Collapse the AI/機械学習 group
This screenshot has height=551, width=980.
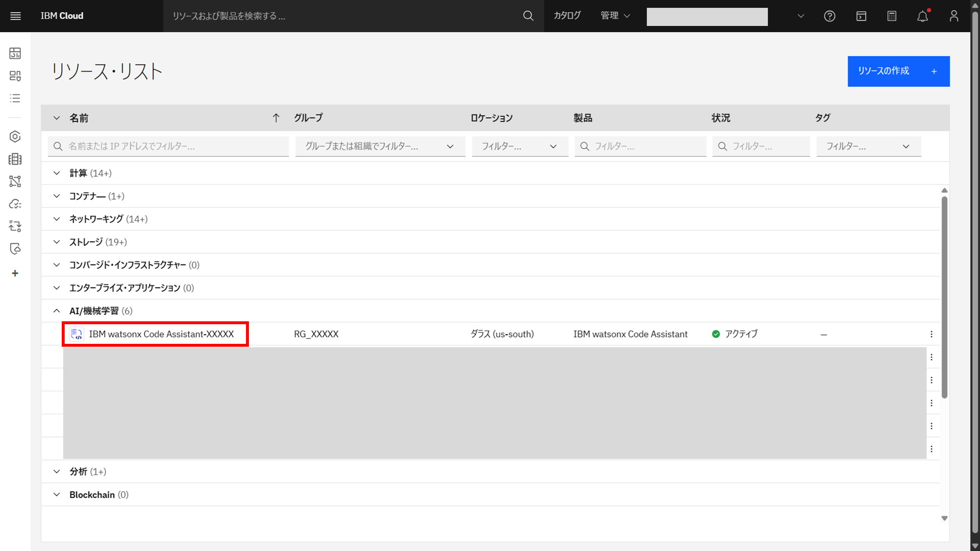(57, 311)
